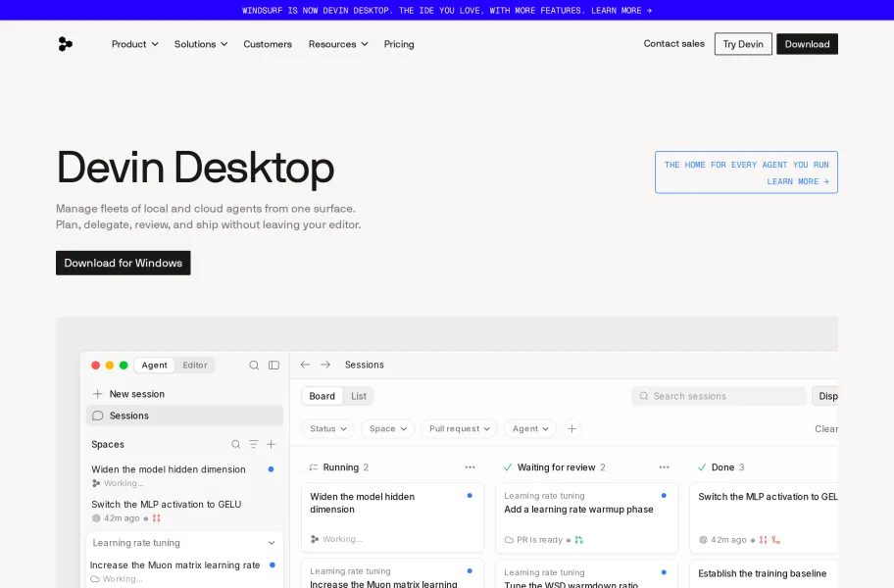Screen dimensions: 894x588
Task: Follow Learn More in the top announcement banner
Action: [x=621, y=10]
